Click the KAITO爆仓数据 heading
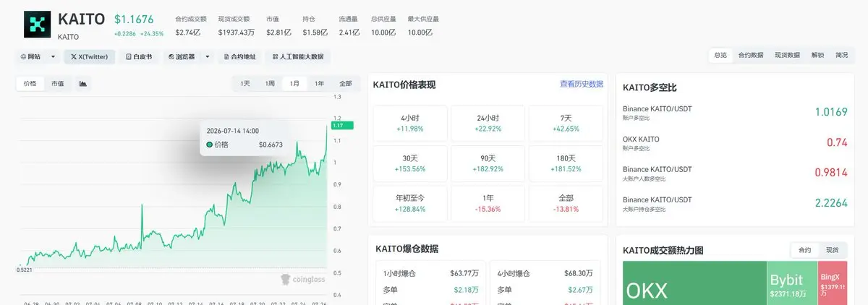This screenshot has height=305, width=868. tap(407, 249)
